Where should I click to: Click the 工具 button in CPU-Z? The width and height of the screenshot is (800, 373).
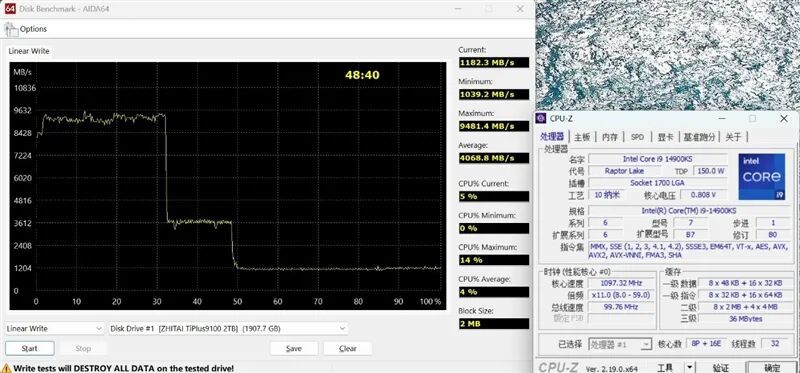pyautogui.click(x=664, y=367)
